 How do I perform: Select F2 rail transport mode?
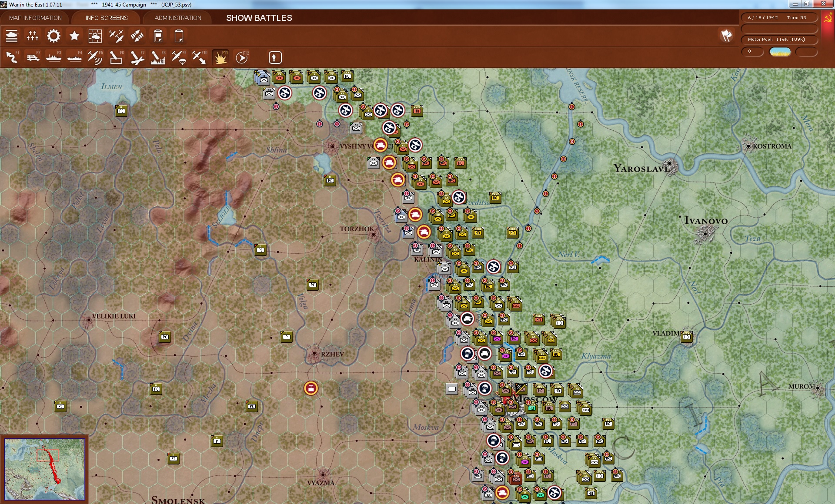pos(33,57)
